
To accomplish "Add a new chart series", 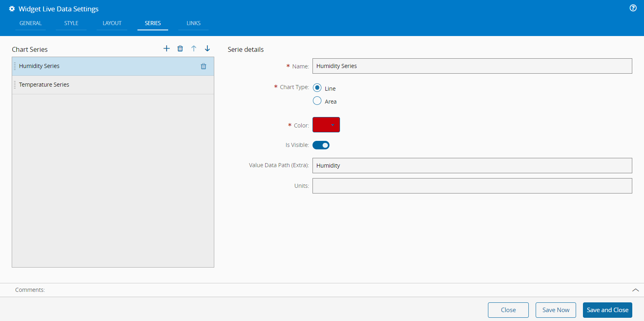I will tap(167, 49).
